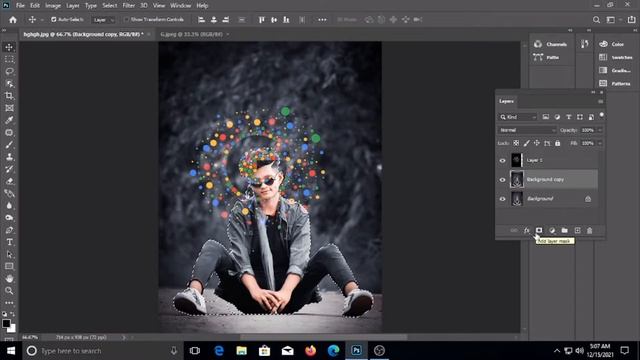Toggle lock all padlock icon
Viewport: 640px width, 360px height.
click(558, 143)
